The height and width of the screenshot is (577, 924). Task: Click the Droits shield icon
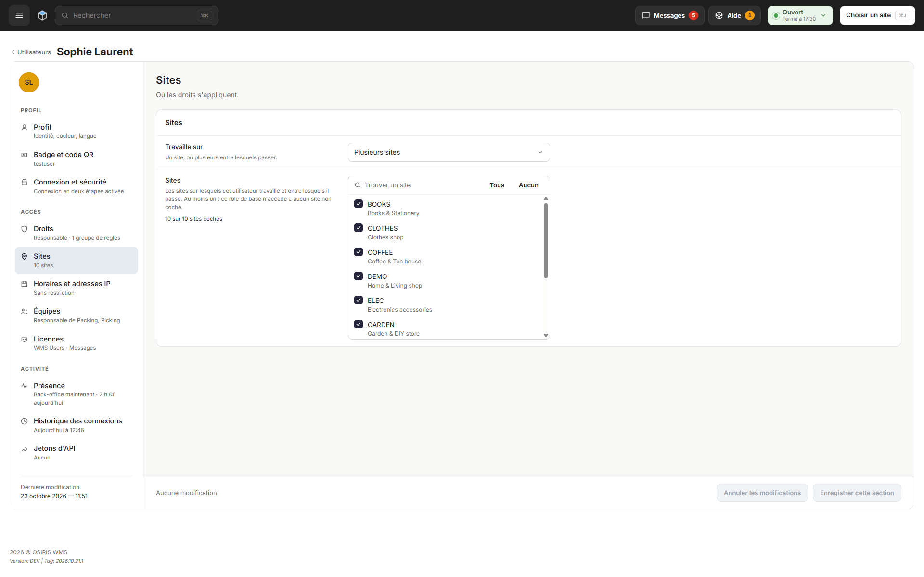pyautogui.click(x=24, y=229)
